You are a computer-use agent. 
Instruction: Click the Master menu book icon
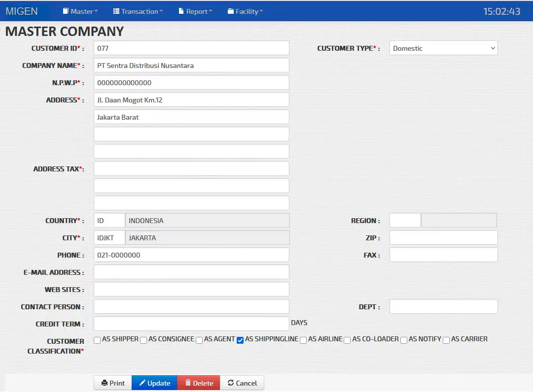pos(66,11)
